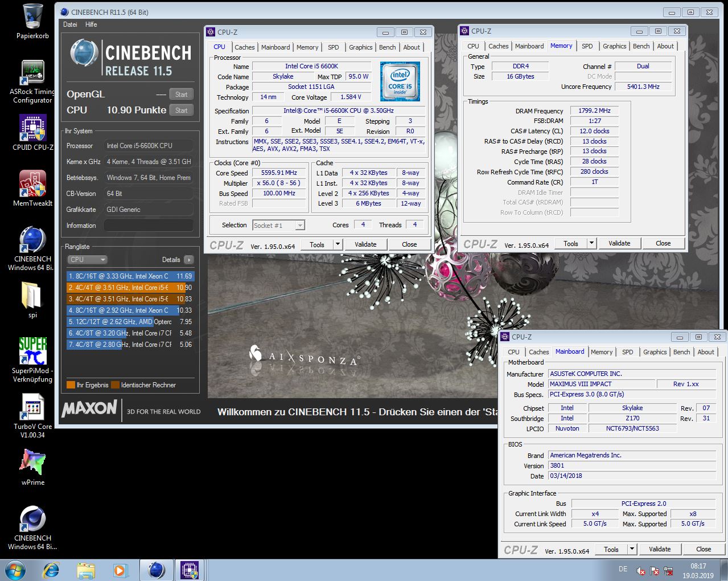
Task: Click the Cinebench logo sphere
Action: [84, 52]
